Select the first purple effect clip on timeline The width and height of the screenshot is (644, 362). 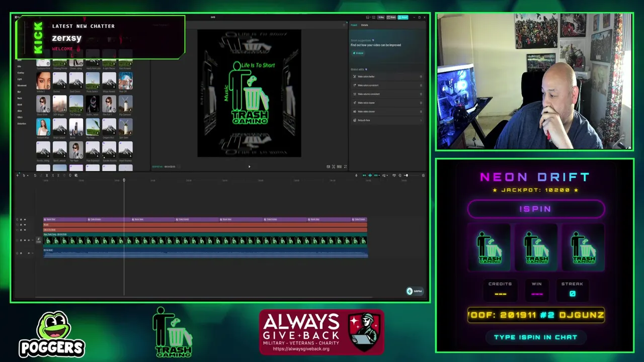[x=65, y=220]
